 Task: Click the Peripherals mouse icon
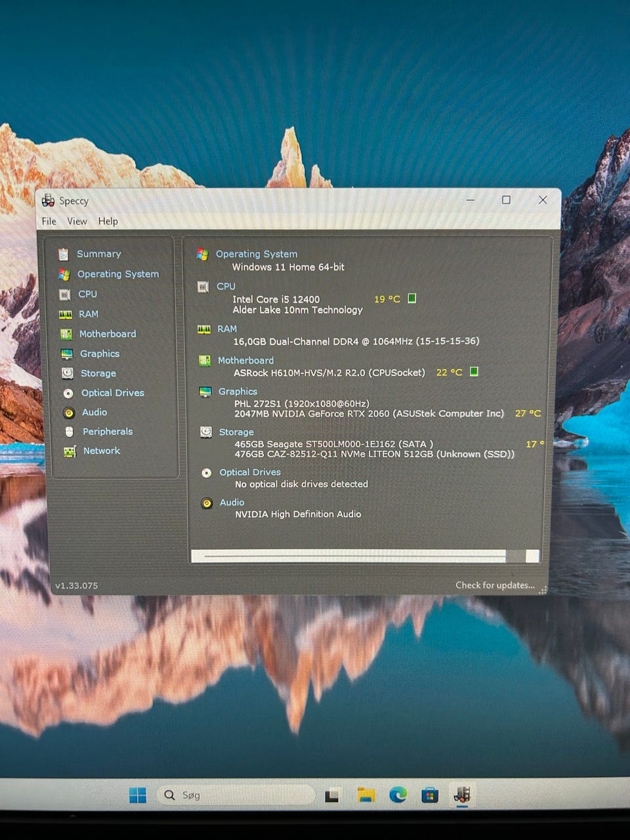click(x=69, y=432)
